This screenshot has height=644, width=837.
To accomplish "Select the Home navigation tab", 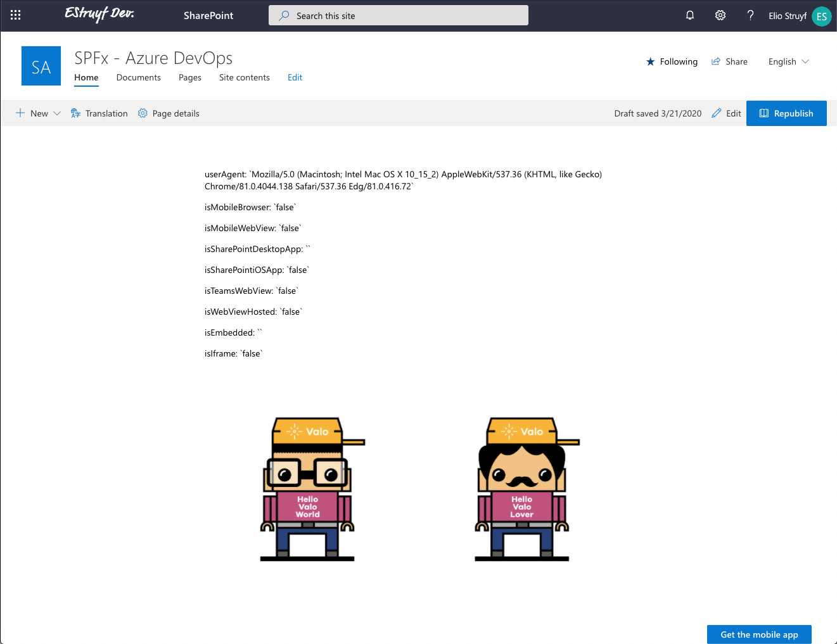I will click(x=86, y=77).
